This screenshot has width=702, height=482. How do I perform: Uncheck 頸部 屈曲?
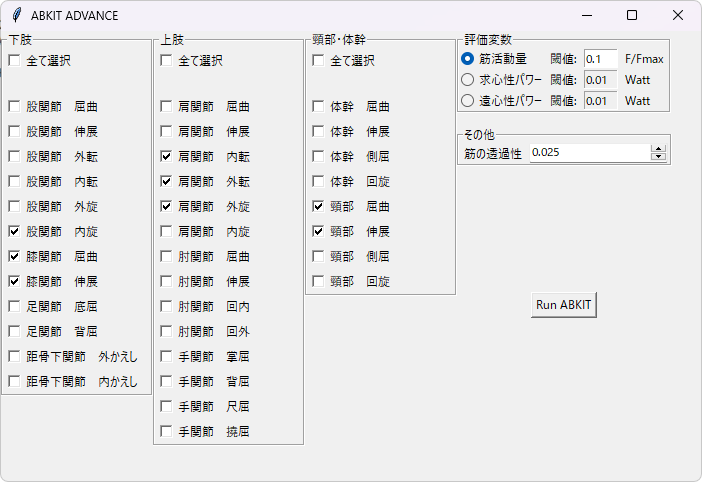click(x=318, y=207)
